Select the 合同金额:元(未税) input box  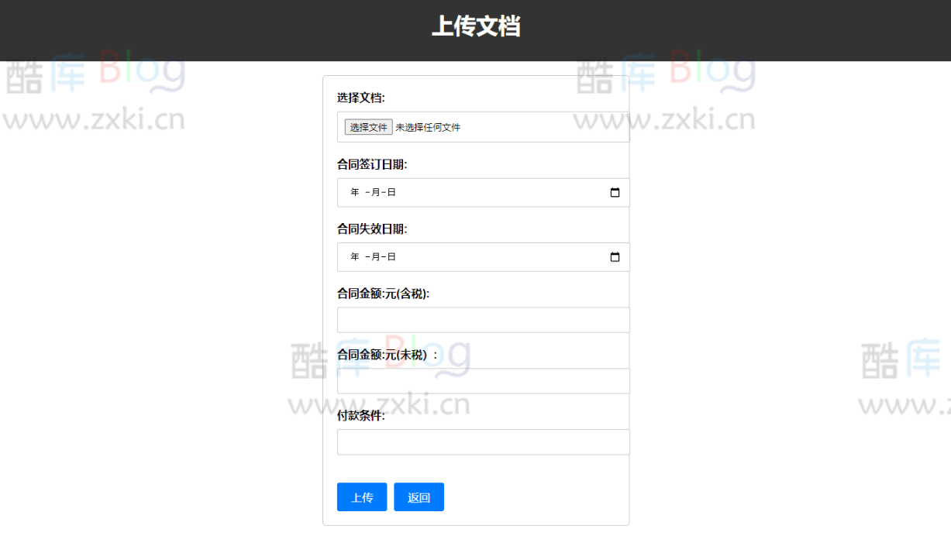point(483,380)
